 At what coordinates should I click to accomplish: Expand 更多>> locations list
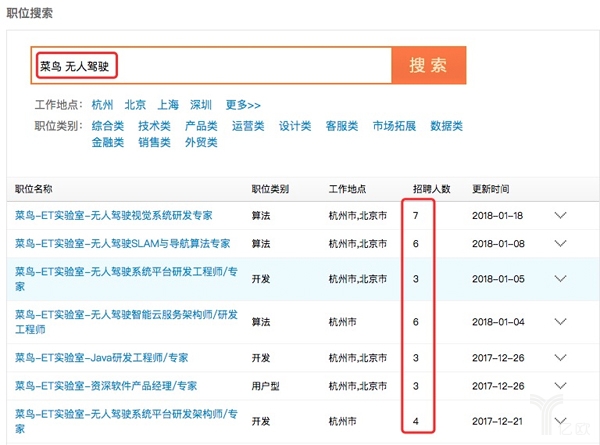pos(243,105)
